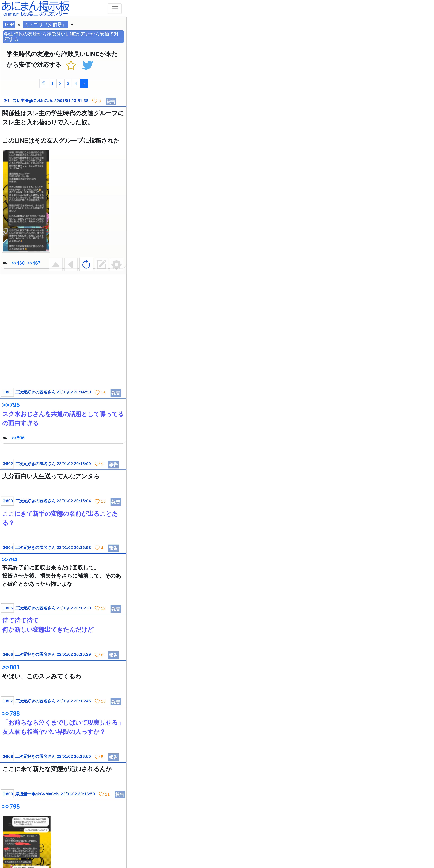Jump to top with the up-triangle icon

coord(56,265)
